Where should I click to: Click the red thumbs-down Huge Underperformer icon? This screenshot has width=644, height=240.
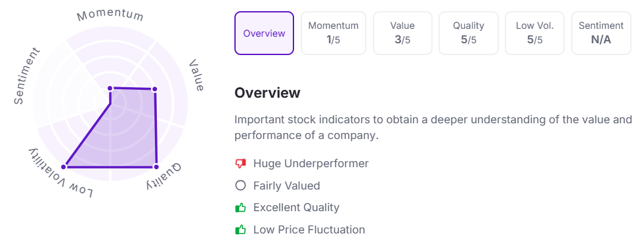(x=240, y=164)
